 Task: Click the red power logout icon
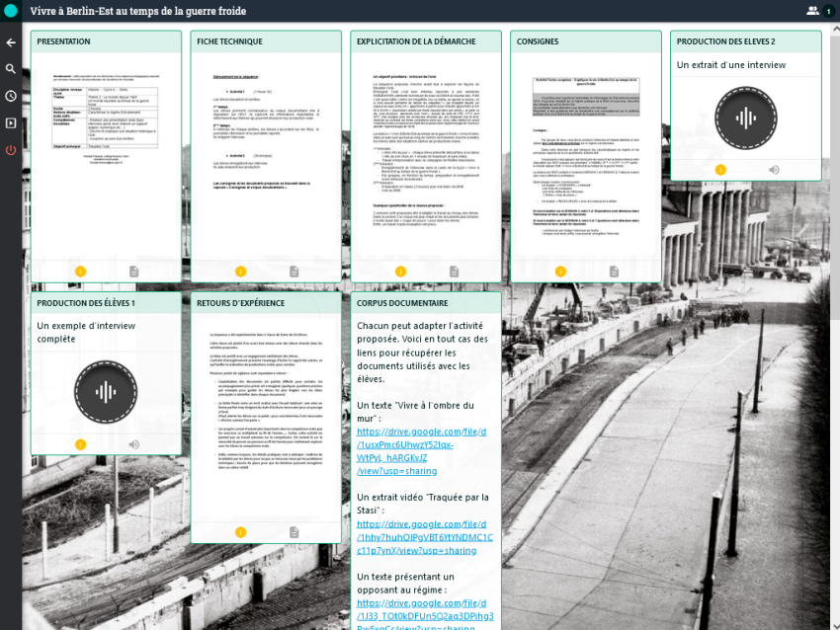click(x=11, y=150)
